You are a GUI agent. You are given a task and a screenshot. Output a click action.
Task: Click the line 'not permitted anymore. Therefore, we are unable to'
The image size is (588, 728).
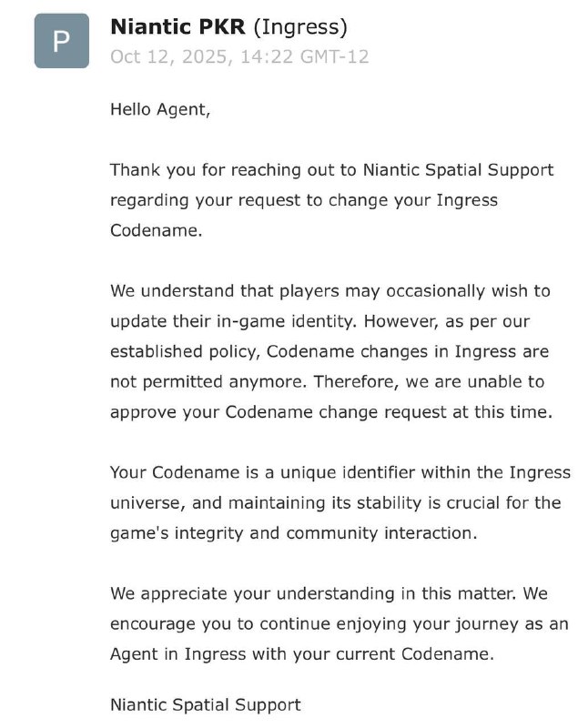(329, 381)
